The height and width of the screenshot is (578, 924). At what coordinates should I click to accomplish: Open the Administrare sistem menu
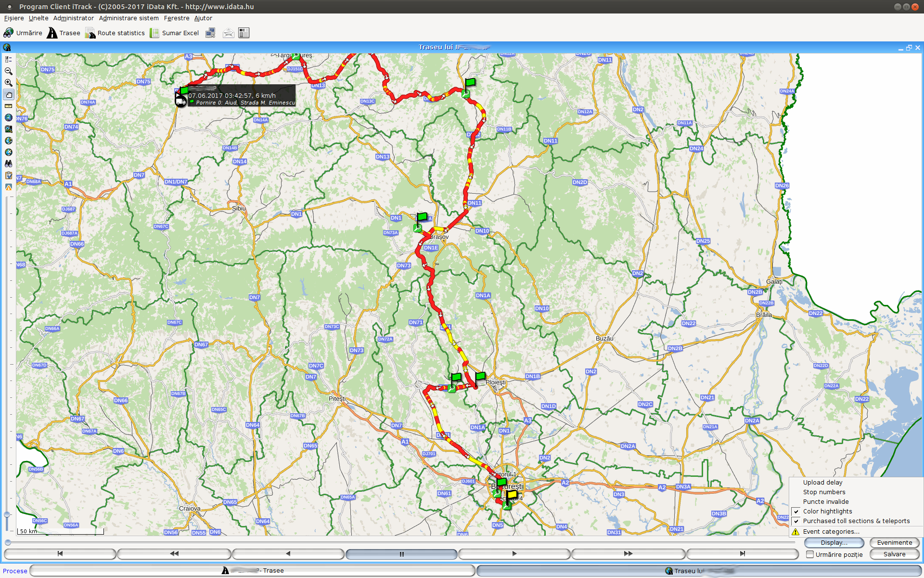128,18
